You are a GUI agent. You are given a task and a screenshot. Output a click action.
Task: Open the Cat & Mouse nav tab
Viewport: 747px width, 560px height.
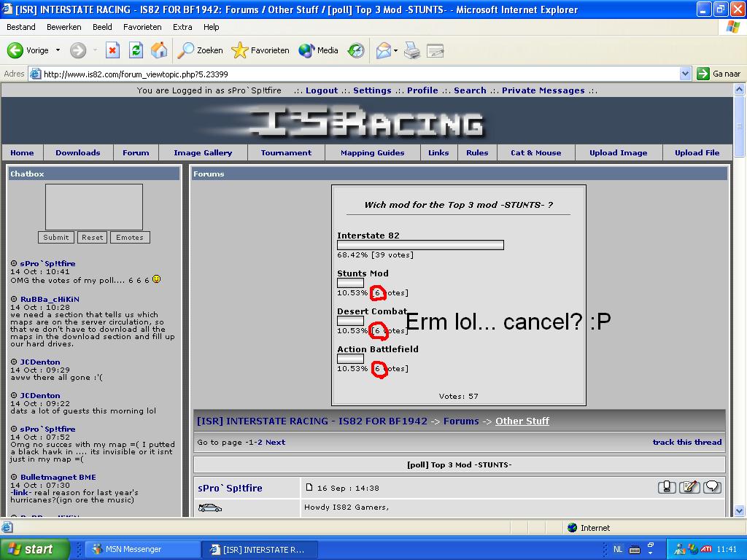[536, 153]
